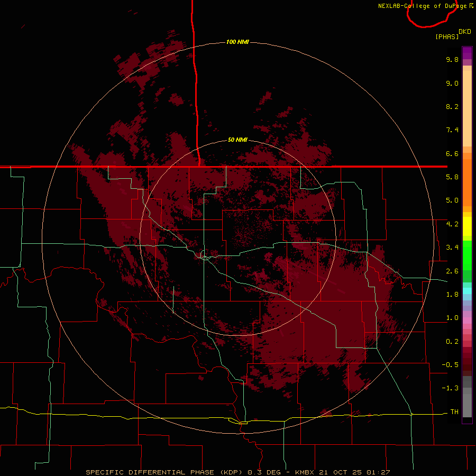Click the cyan segment of the color bar

467,291
